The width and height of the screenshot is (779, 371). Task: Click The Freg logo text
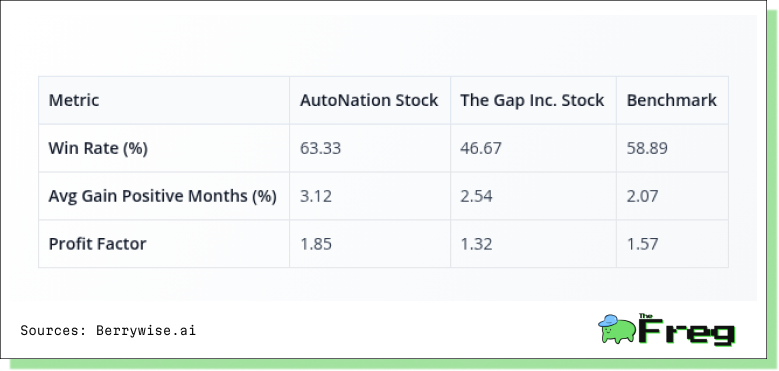[687, 330]
